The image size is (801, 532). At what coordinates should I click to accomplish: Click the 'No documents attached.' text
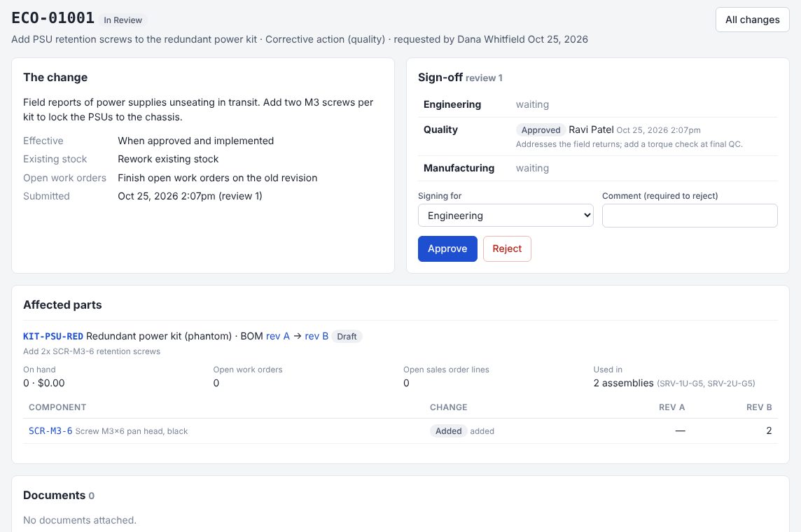[x=80, y=520]
